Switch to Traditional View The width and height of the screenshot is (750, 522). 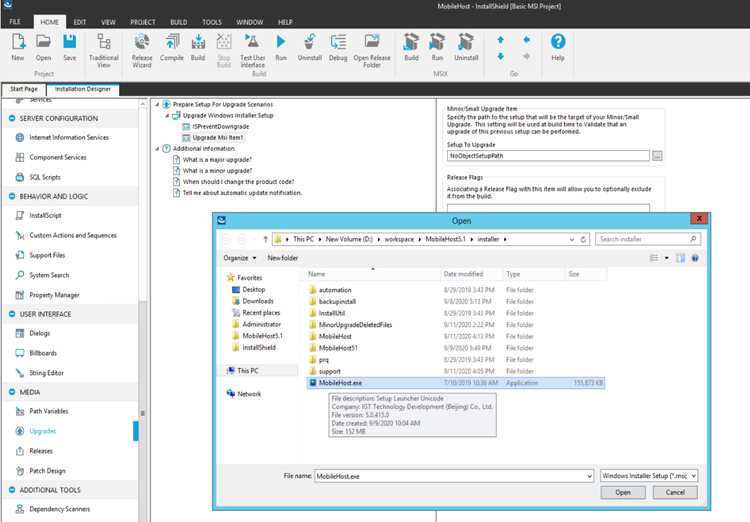(x=104, y=42)
